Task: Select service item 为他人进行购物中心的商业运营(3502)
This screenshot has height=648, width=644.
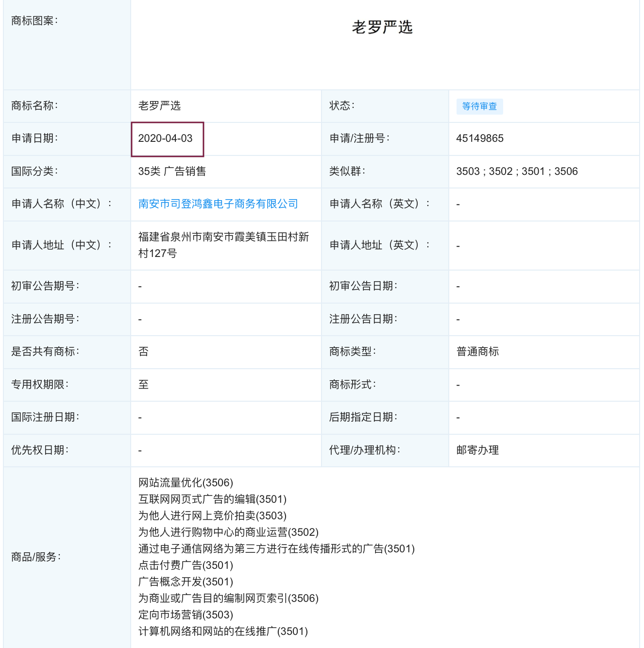Action: [229, 532]
